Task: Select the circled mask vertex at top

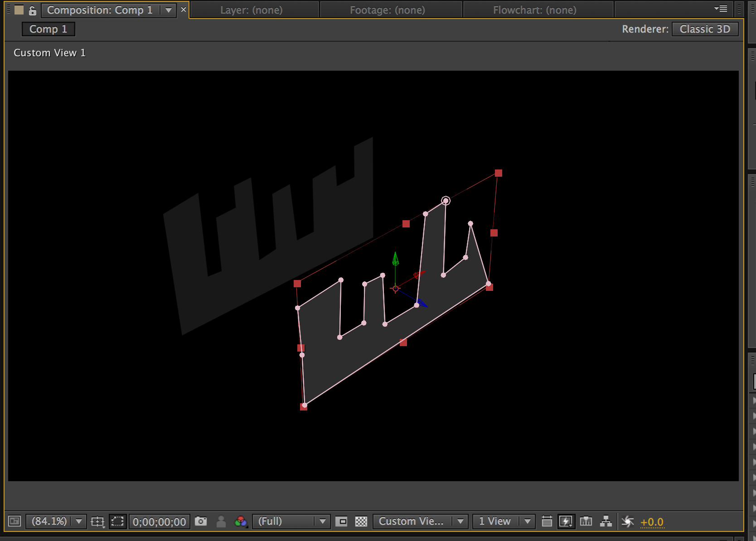Action: pyautogui.click(x=446, y=201)
